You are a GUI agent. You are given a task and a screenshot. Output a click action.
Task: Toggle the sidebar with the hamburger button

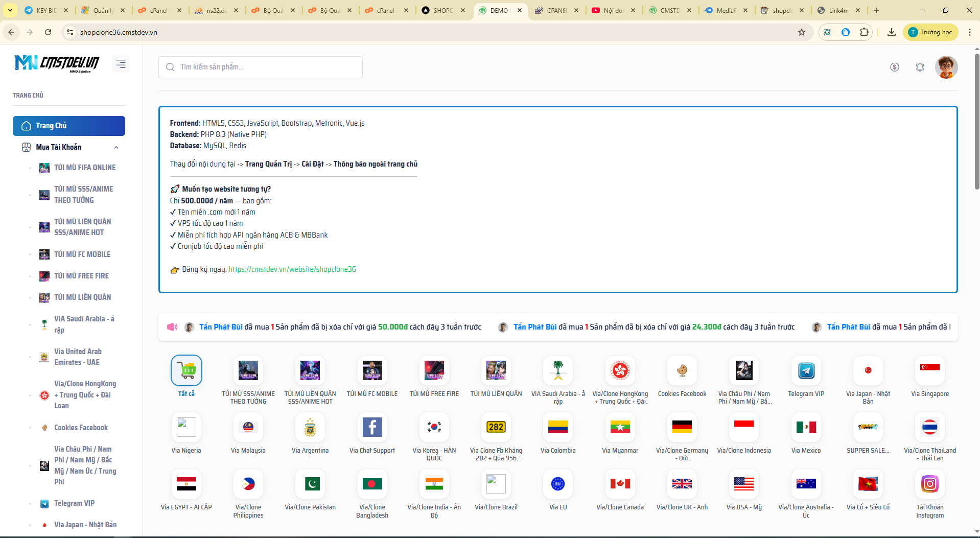pos(121,64)
